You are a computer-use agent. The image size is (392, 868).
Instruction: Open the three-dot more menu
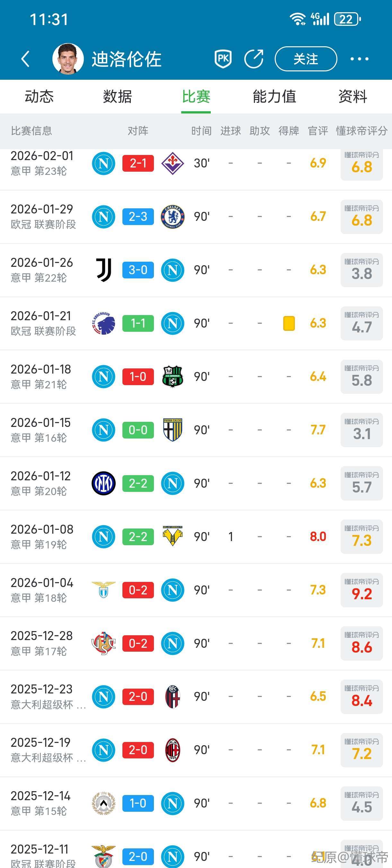click(x=359, y=59)
